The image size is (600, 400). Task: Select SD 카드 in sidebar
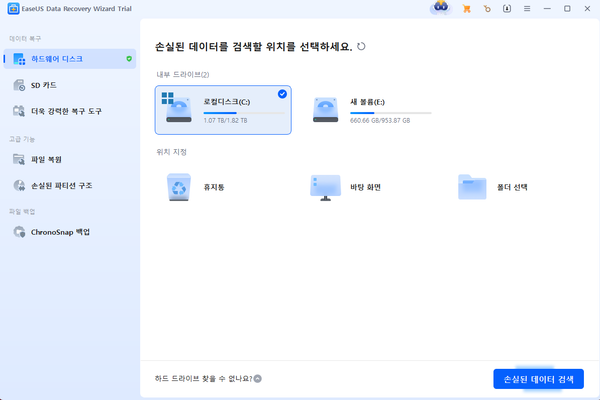(x=70, y=85)
